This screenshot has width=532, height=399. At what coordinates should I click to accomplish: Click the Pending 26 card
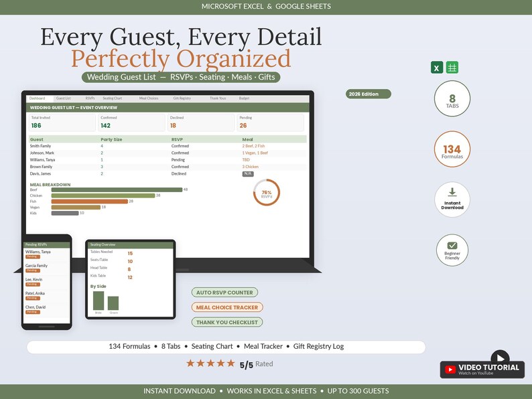tap(271, 123)
